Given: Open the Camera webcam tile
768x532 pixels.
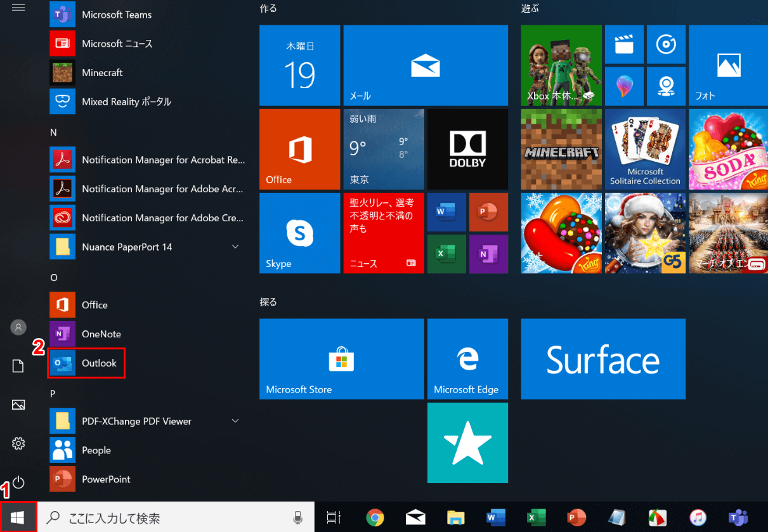Looking at the screenshot, I should click(666, 86).
